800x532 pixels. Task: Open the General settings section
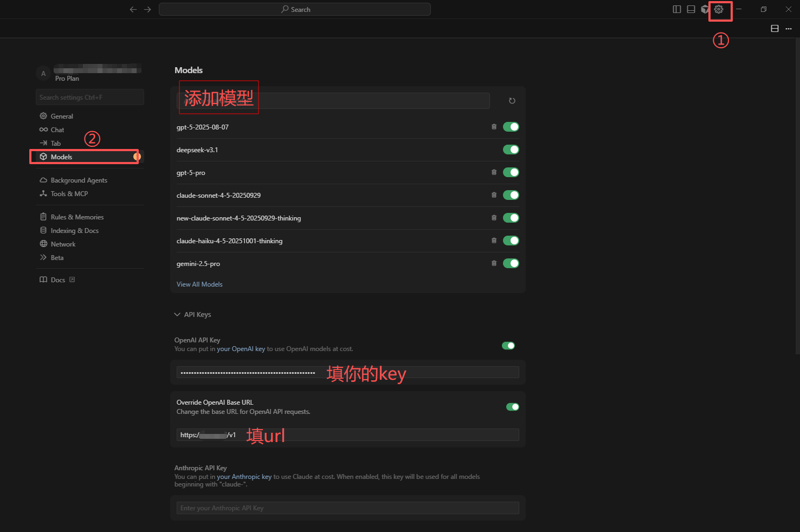(62, 116)
